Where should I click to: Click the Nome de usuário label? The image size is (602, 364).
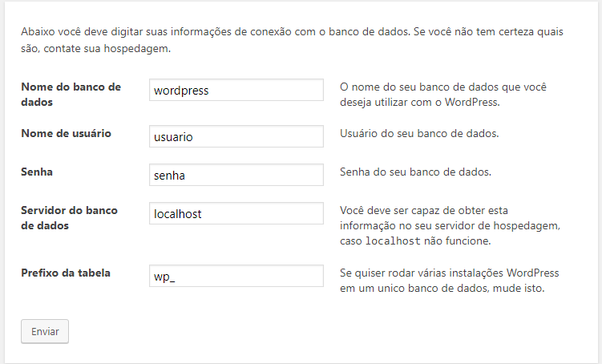(66, 133)
